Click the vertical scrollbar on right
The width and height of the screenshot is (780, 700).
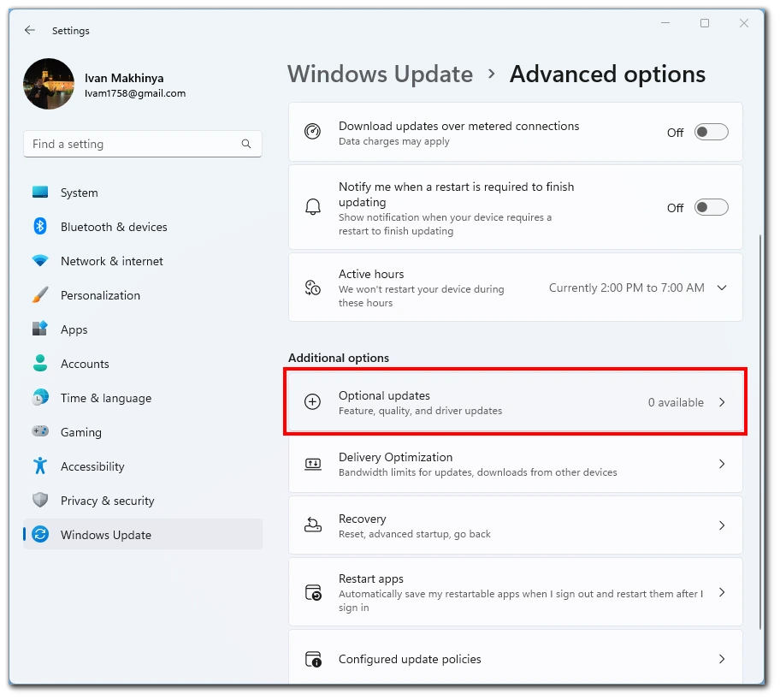click(x=760, y=432)
